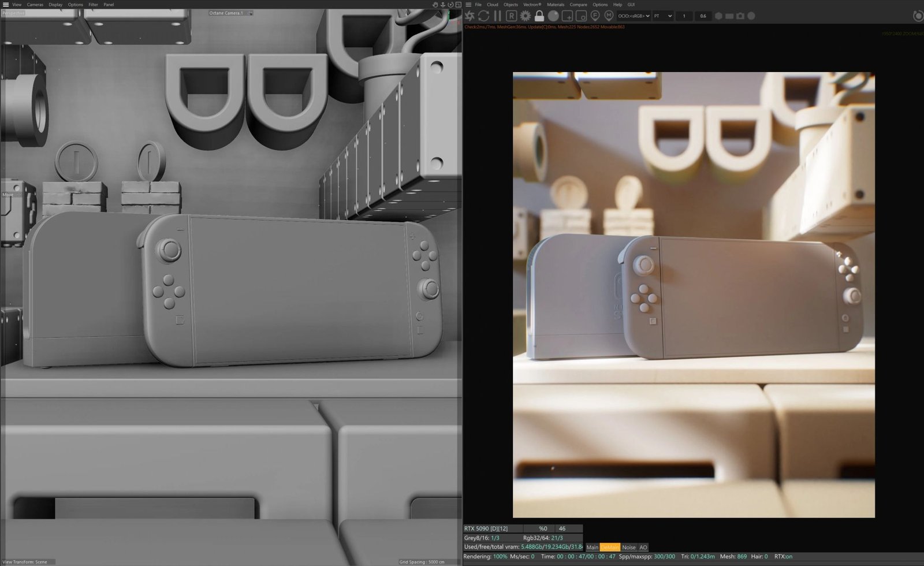Click the film region icon
Screen dimensions: 924x566
coord(581,16)
